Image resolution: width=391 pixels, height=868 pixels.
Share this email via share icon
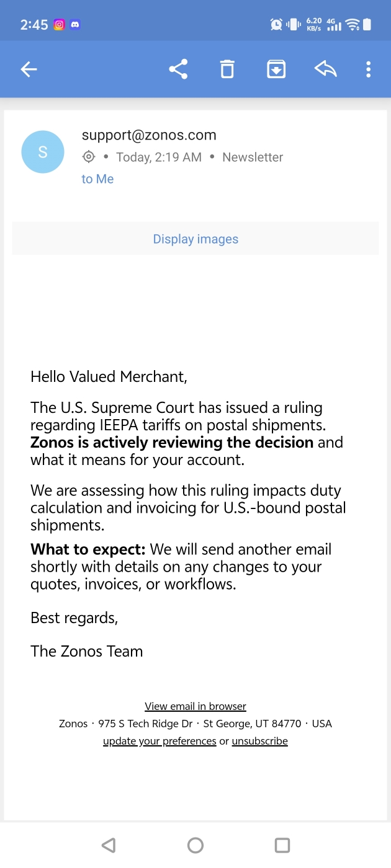[x=178, y=69]
